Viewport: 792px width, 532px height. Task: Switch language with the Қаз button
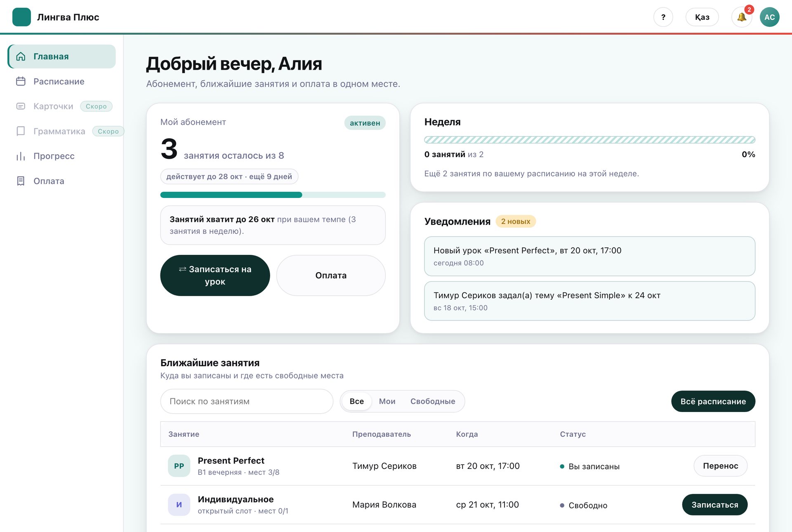pos(702,17)
